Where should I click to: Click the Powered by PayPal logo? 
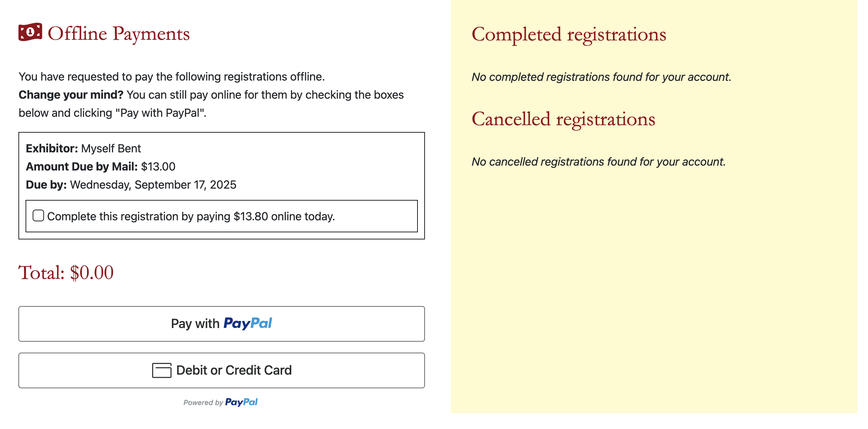[x=241, y=402]
